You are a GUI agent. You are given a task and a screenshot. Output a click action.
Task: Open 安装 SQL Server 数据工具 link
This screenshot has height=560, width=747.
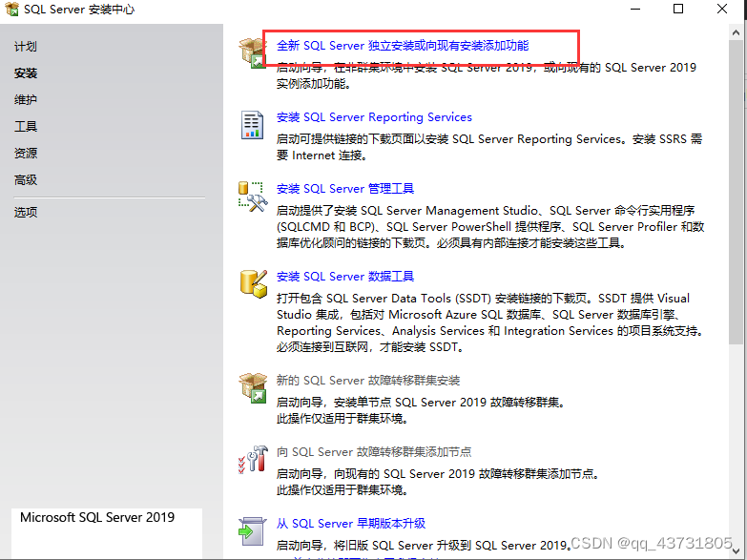(345, 277)
